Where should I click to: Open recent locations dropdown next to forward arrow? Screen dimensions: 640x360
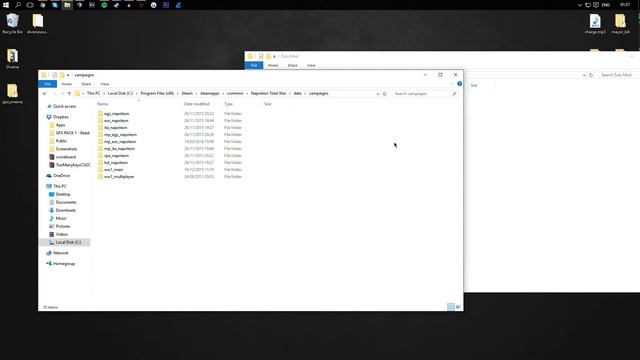click(62, 93)
